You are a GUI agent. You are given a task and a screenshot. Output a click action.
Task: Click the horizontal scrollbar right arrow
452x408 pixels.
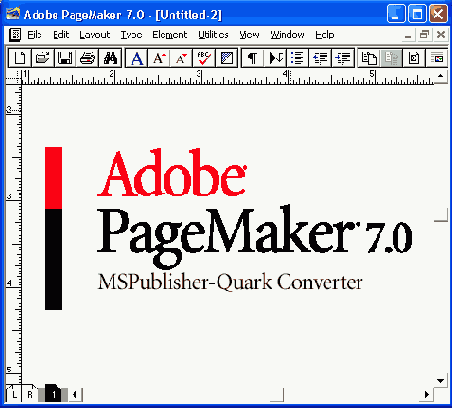427,395
